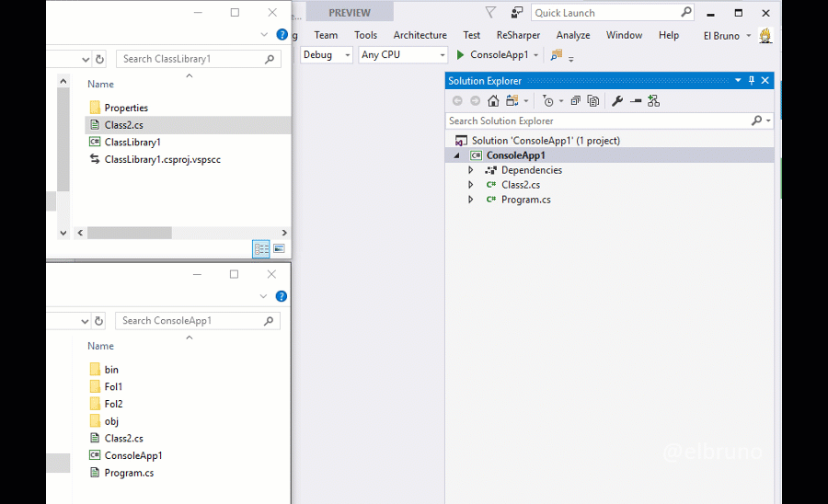Viewport: 828px width, 504px height.
Task: Click the Pending Changes Filter clock icon
Action: pos(548,101)
